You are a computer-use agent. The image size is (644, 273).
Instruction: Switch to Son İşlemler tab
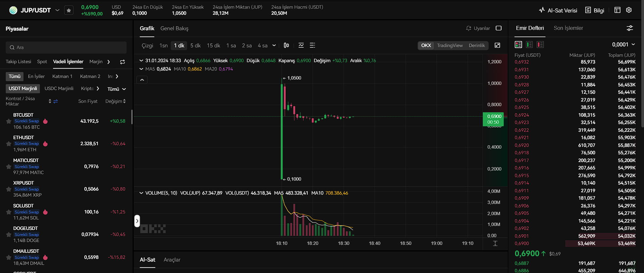pyautogui.click(x=568, y=28)
